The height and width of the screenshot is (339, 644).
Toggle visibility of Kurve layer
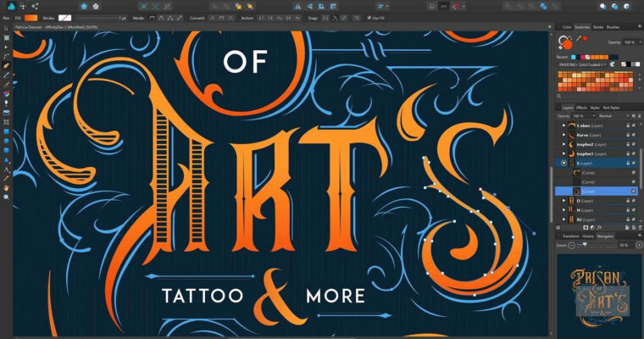[634, 135]
